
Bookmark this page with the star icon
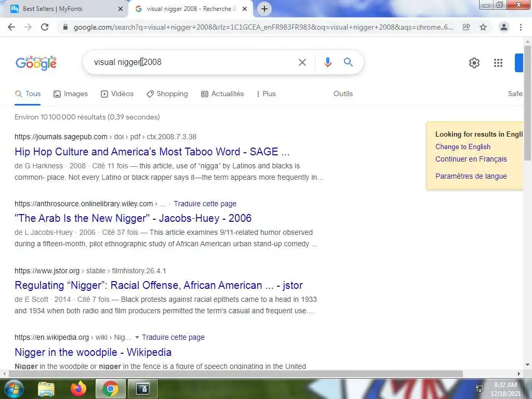coord(483,27)
